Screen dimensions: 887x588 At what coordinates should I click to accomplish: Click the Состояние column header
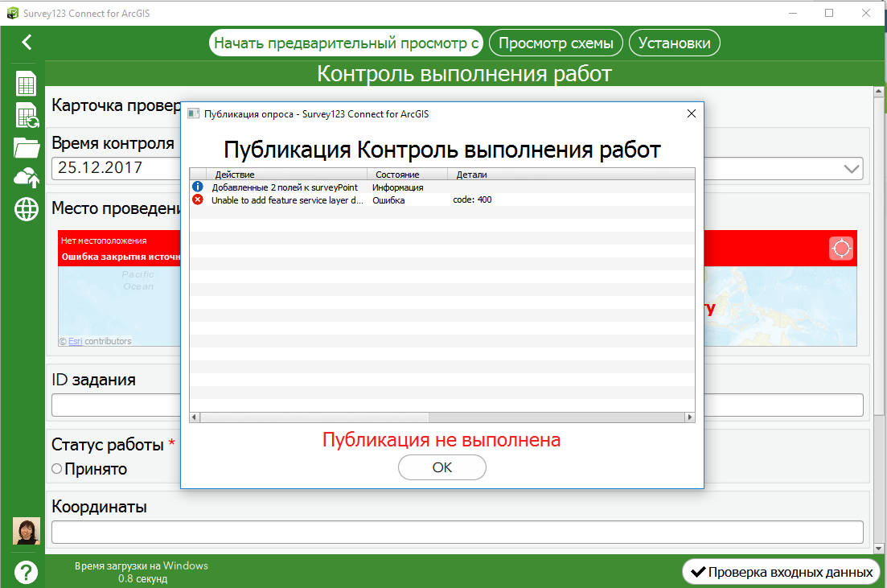pos(407,175)
